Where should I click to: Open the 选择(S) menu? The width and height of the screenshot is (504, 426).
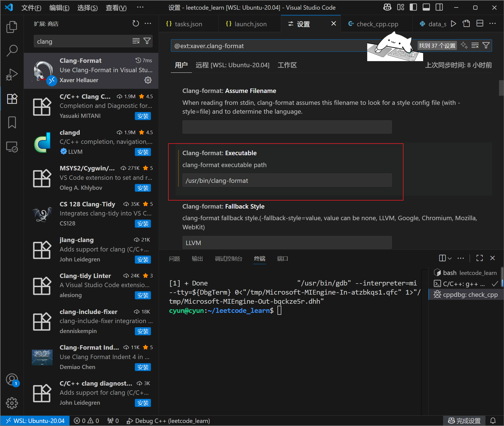88,8
